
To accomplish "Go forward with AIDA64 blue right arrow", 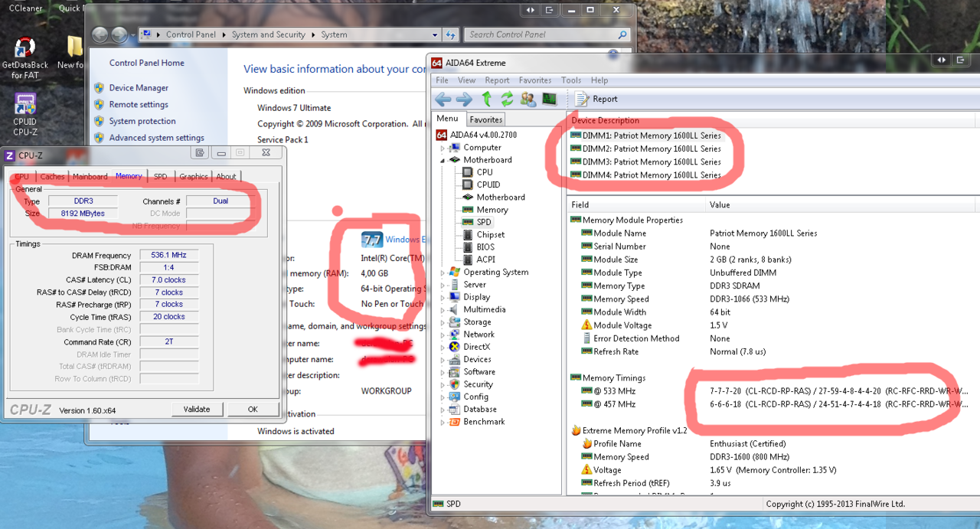I will [464, 99].
